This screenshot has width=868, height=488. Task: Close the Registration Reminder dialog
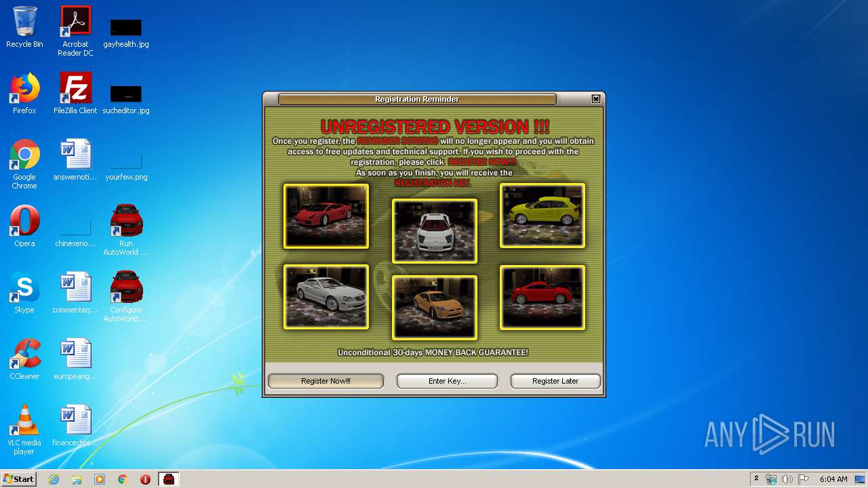[x=596, y=99]
